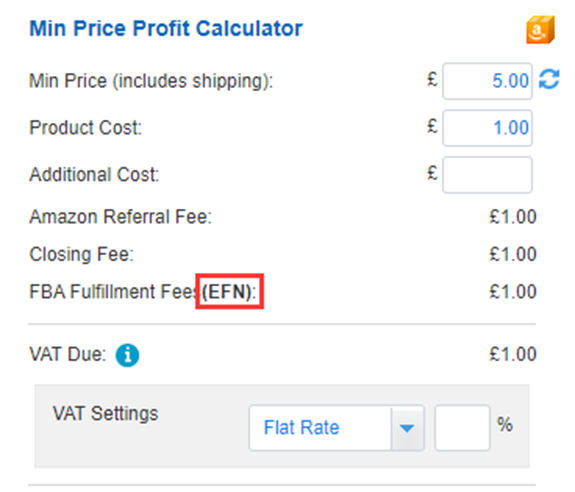Open the VAT Settings Flat Rate combo box
The width and height of the screenshot is (575, 492).
point(337,428)
